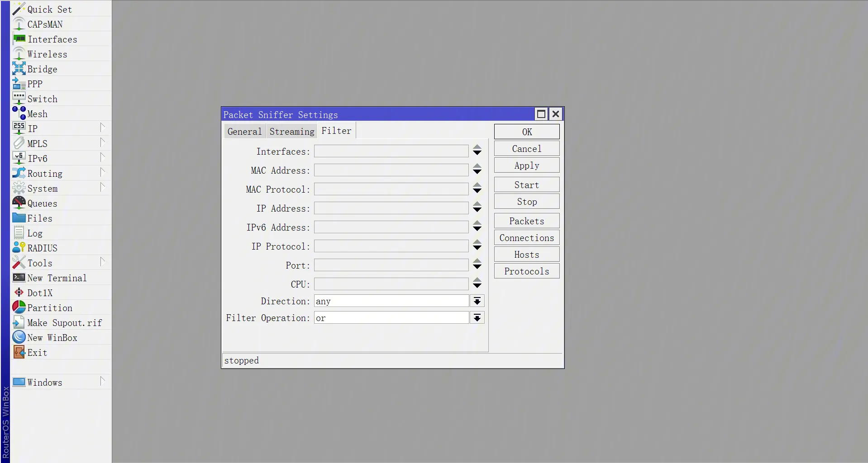Expand the Port filter arrows
Screen dimensions: 868x463
pyautogui.click(x=477, y=265)
